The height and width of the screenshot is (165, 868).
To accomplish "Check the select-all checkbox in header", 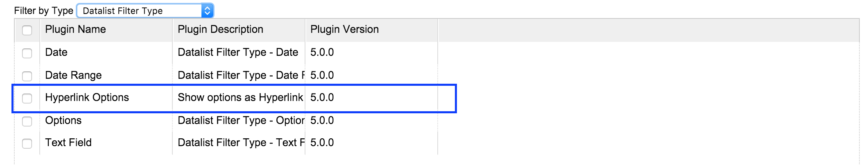I will tap(27, 30).
